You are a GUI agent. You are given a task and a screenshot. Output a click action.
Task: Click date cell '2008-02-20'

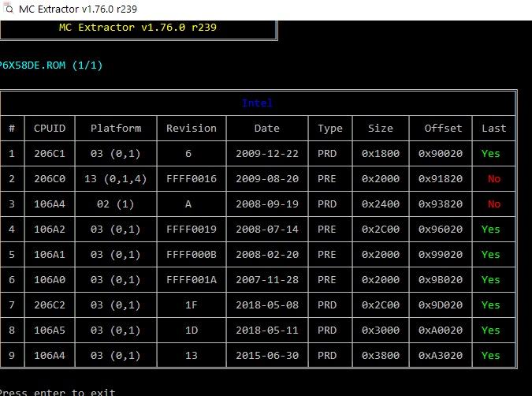[x=267, y=254]
